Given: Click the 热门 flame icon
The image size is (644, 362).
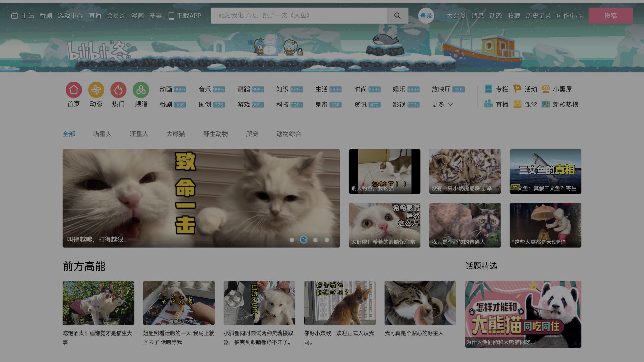Looking at the screenshot, I should click(118, 90).
